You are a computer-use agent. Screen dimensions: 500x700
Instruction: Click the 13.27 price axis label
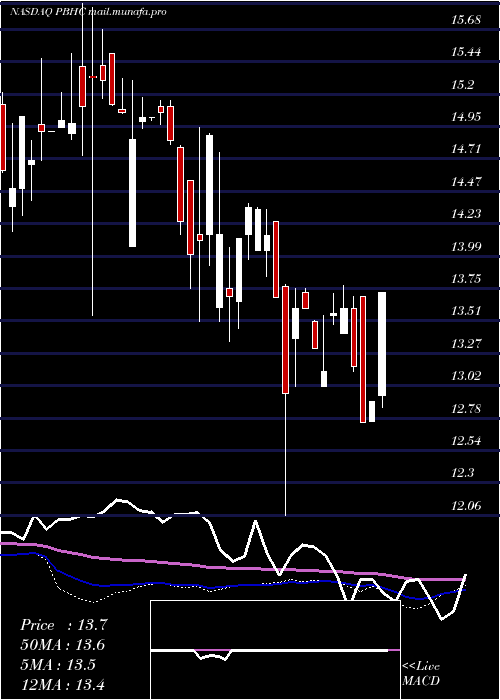pos(467,344)
